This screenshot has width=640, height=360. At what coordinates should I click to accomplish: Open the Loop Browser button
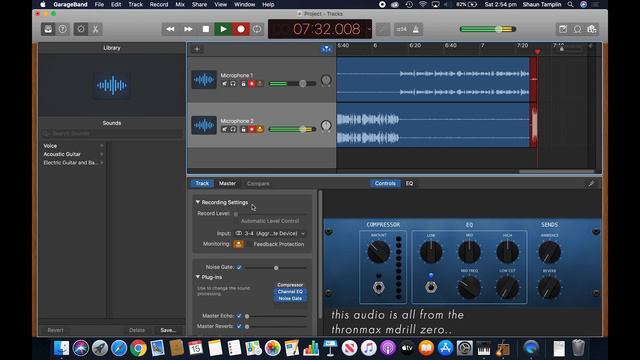[x=577, y=29]
